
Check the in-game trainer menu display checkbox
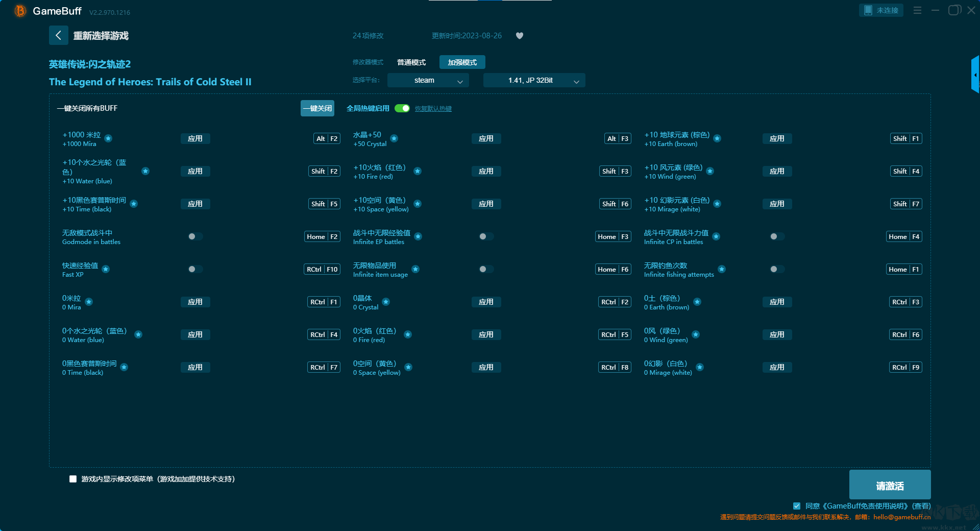[x=73, y=479]
